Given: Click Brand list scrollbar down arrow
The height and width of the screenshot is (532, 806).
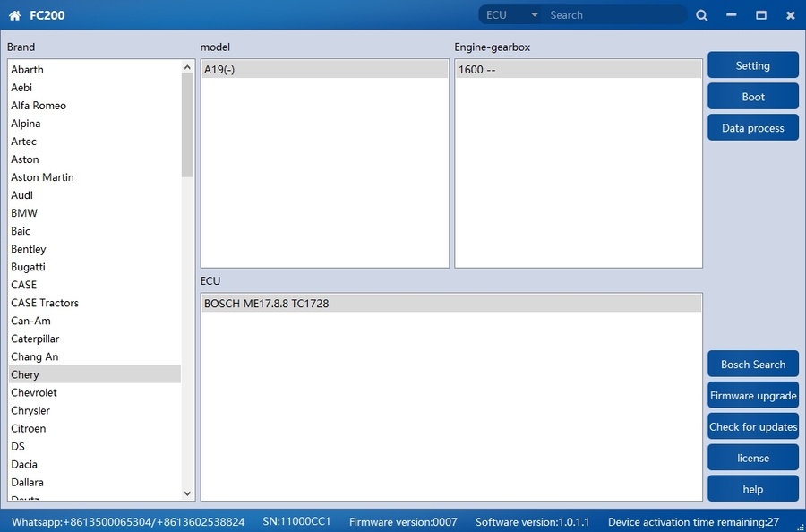Looking at the screenshot, I should tap(187, 493).
